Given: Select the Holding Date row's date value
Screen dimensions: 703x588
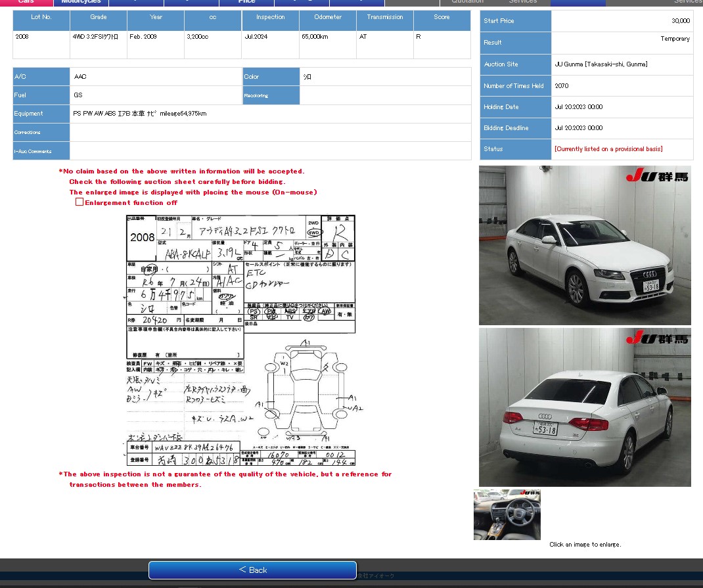Looking at the screenshot, I should [578, 106].
